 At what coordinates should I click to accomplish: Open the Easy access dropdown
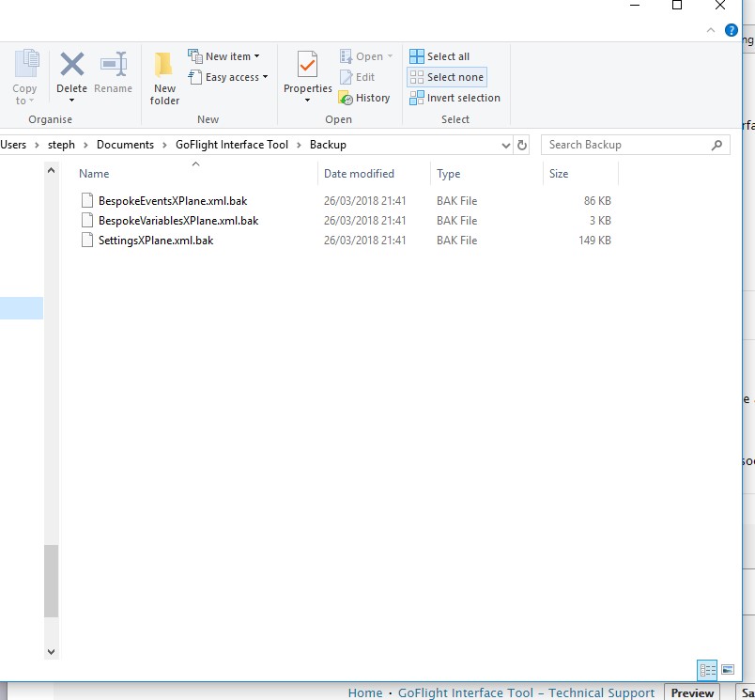tap(227, 77)
